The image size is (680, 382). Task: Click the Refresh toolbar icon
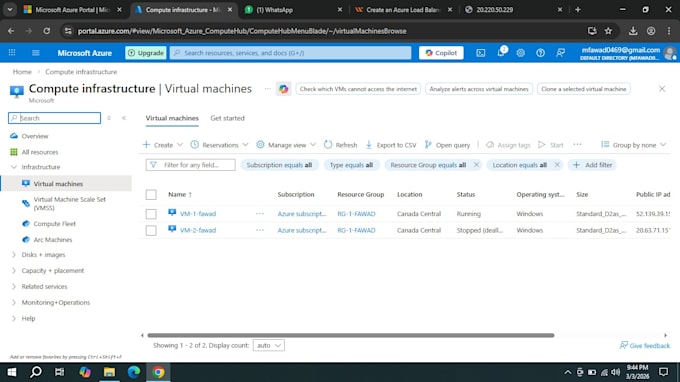pyautogui.click(x=340, y=145)
